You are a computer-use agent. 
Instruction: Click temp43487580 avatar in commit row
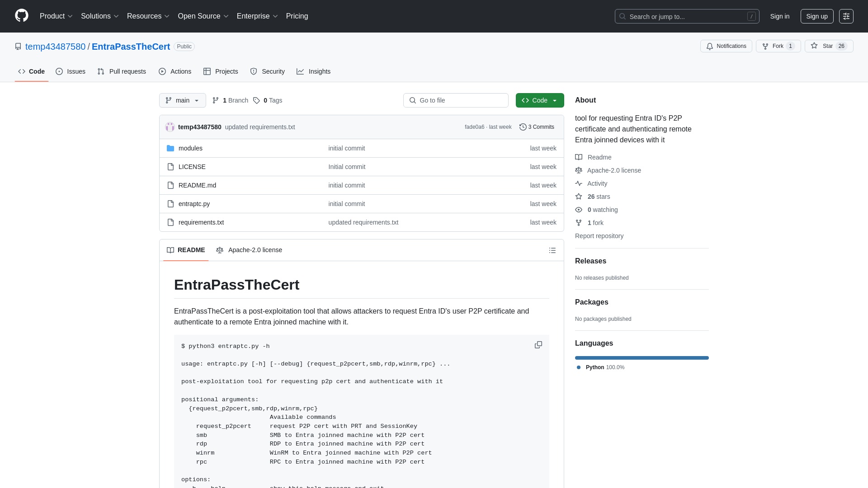point(170,127)
